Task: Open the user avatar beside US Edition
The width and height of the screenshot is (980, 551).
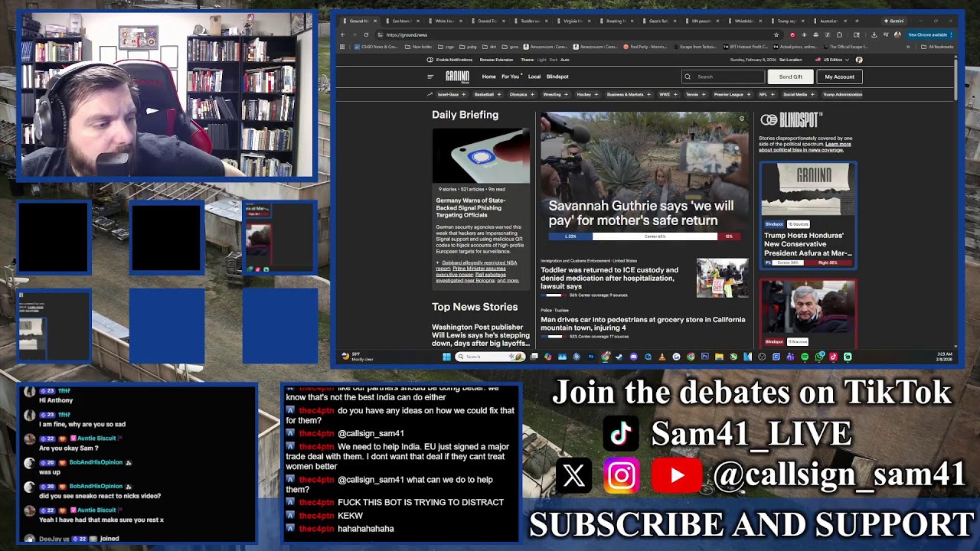Action: [859, 60]
